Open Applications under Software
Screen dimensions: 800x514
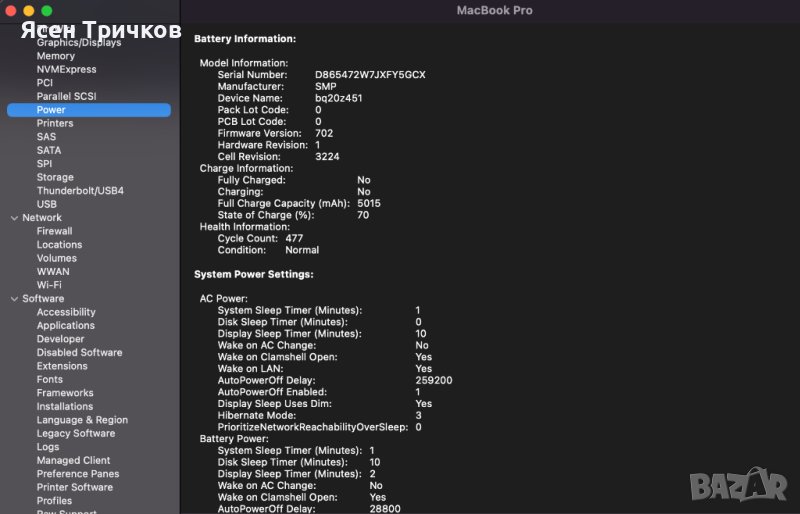[x=65, y=326]
